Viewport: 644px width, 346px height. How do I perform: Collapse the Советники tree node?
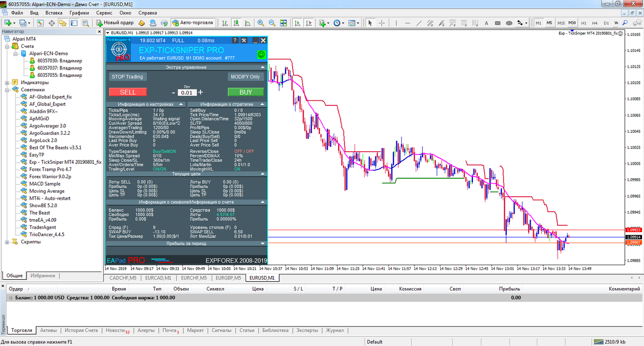[7, 90]
